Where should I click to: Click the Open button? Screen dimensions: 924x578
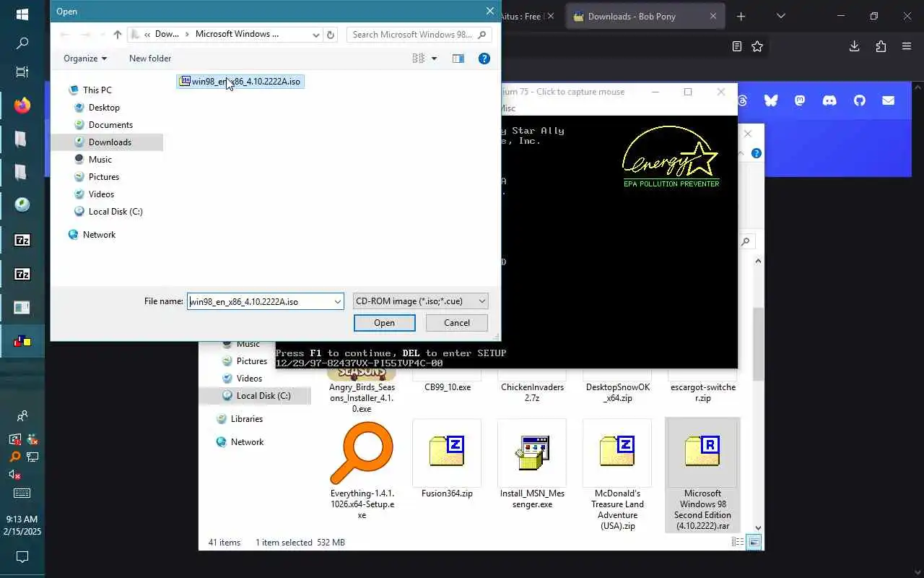(x=384, y=323)
